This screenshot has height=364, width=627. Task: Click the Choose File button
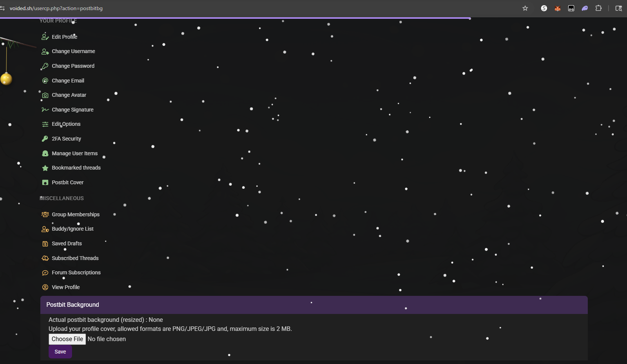tap(67, 339)
